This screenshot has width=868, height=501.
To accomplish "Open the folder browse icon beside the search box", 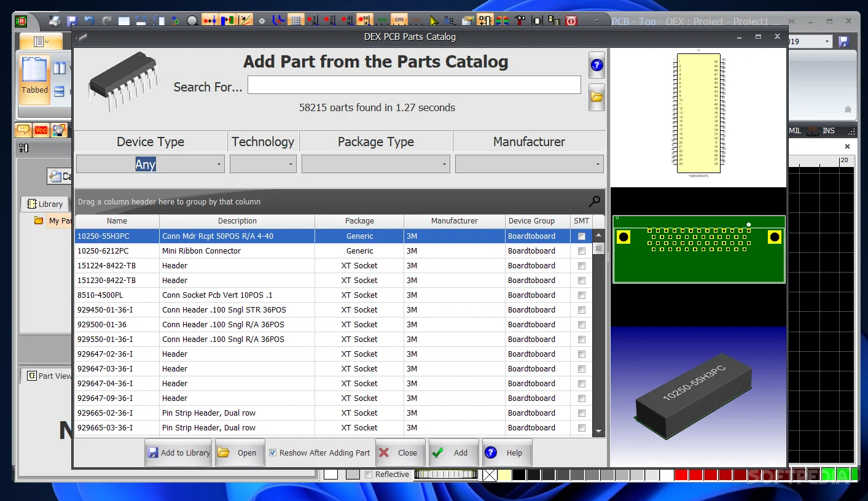I will pyautogui.click(x=596, y=98).
